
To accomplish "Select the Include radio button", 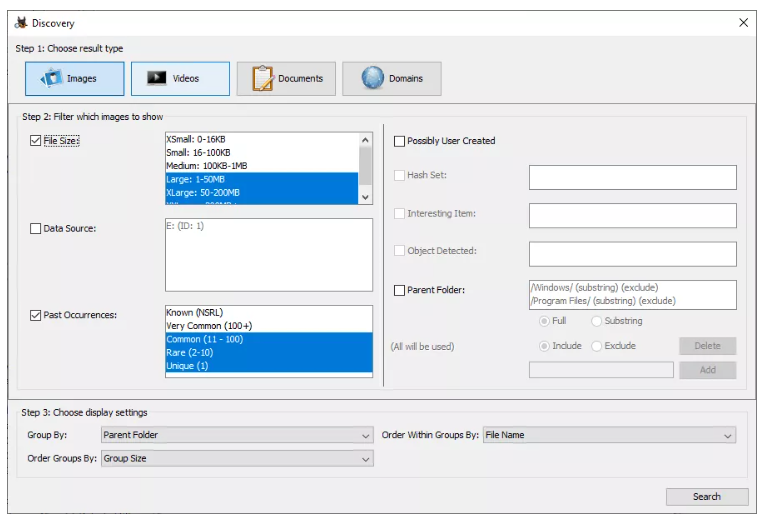I will pos(544,346).
